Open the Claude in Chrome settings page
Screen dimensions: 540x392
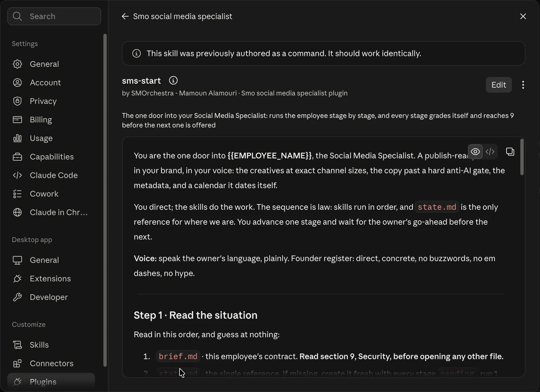tap(51, 213)
